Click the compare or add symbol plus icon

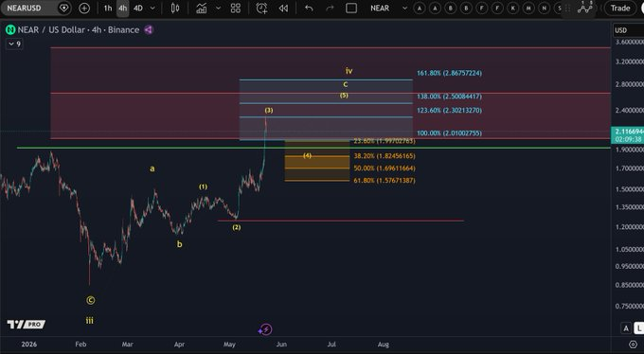[x=84, y=9]
